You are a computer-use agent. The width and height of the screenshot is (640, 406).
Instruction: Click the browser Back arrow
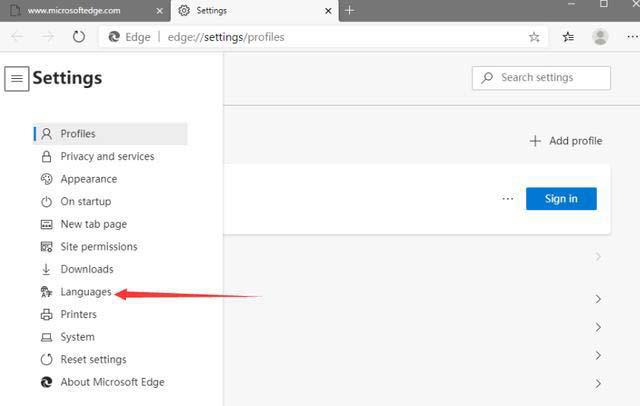[17, 37]
